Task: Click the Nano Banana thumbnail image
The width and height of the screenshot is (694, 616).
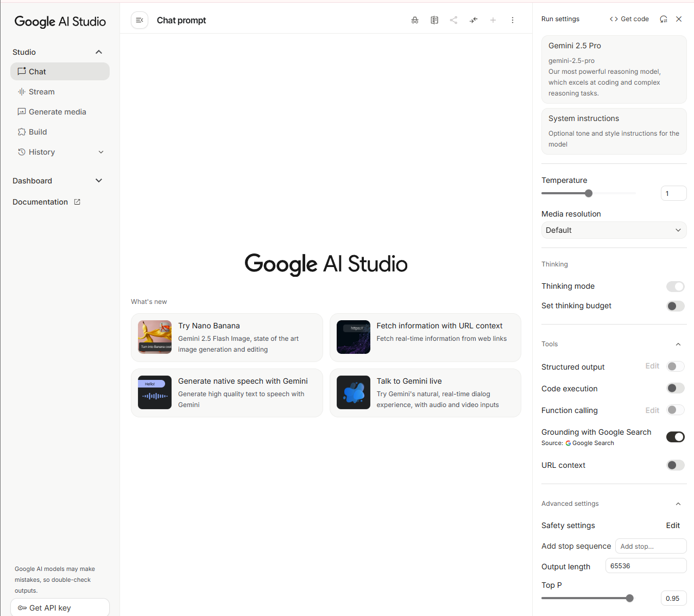Action: click(x=155, y=337)
